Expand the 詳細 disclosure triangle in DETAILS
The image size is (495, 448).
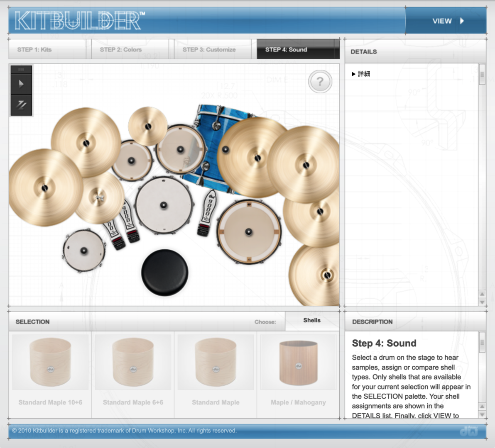353,74
